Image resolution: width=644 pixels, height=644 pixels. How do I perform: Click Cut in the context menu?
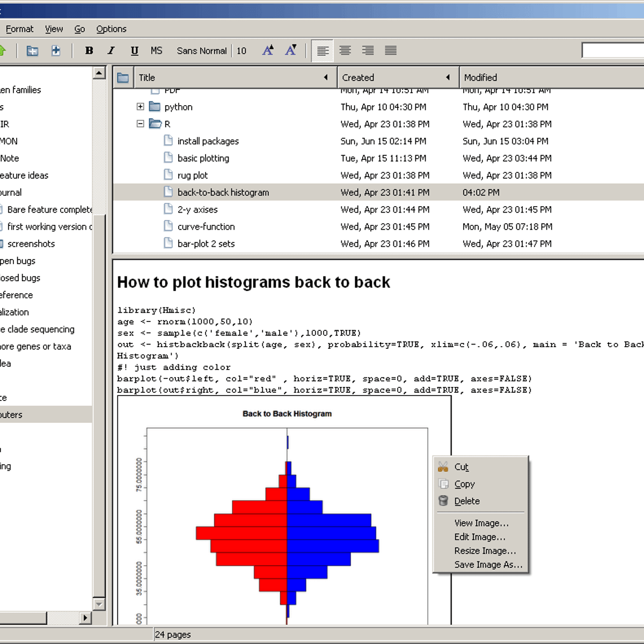pos(481,467)
